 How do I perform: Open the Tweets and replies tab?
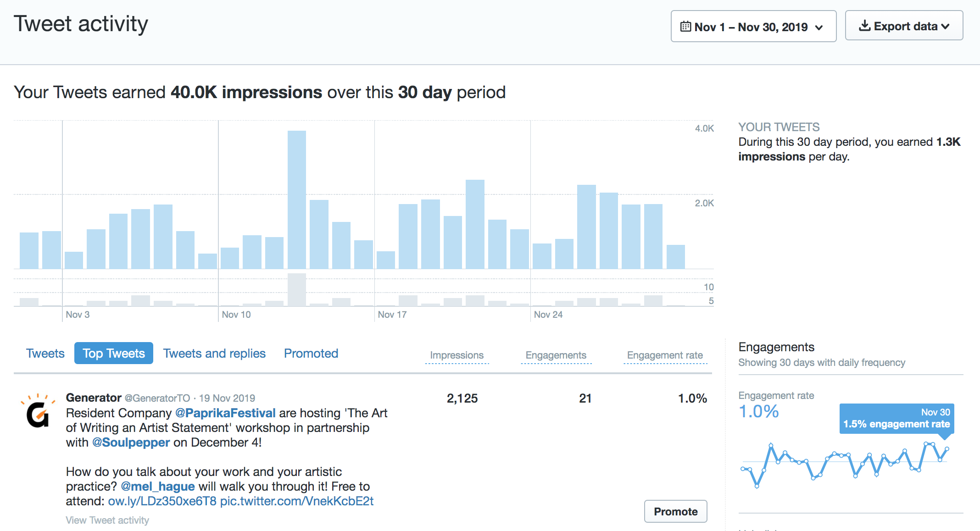click(x=214, y=353)
